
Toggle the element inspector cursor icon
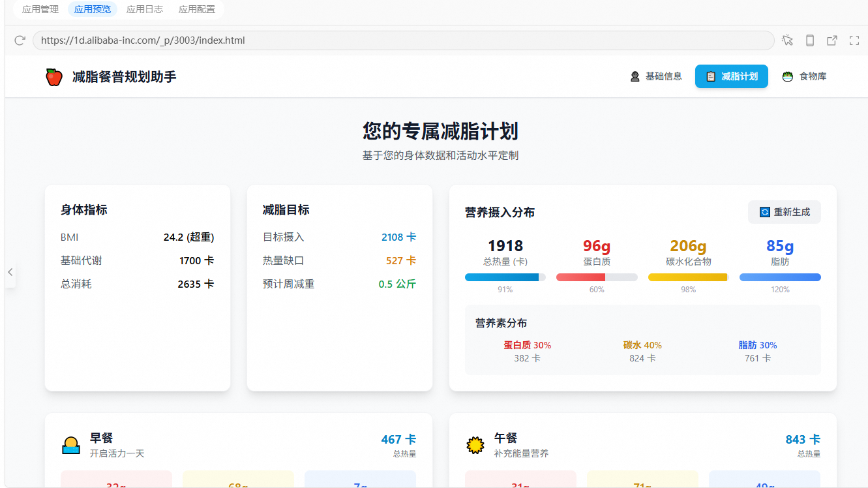click(788, 40)
